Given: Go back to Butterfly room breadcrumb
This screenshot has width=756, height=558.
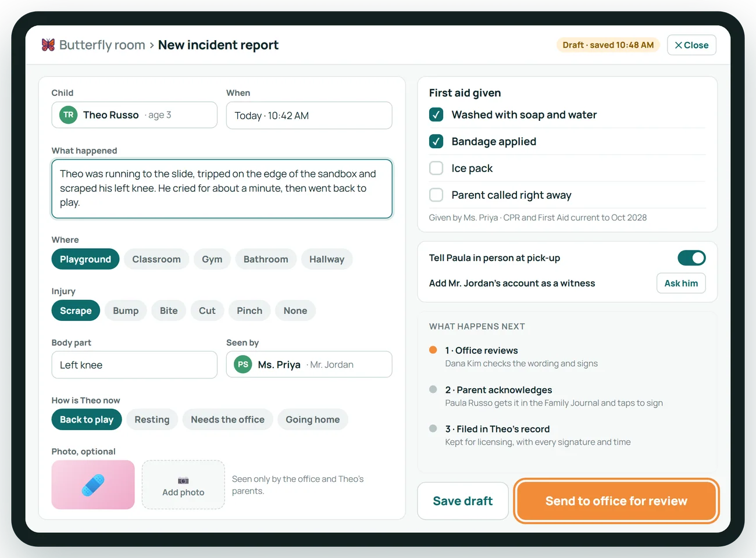Looking at the screenshot, I should pos(102,45).
